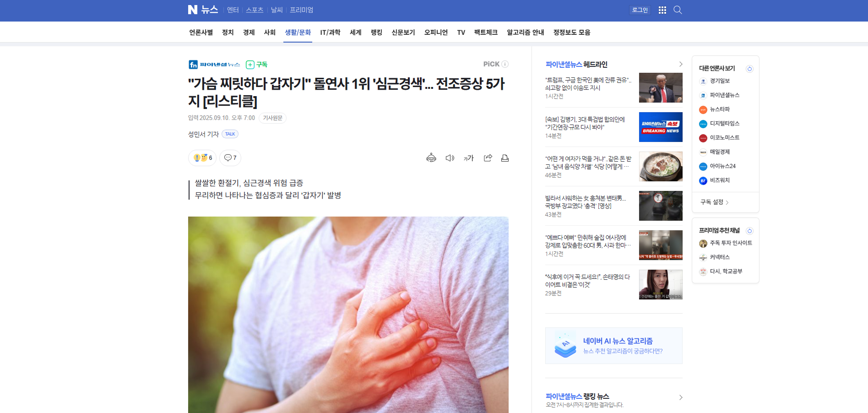Image resolution: width=868 pixels, height=413 pixels.
Task: Open the comments bubble showing 7
Action: pyautogui.click(x=230, y=158)
